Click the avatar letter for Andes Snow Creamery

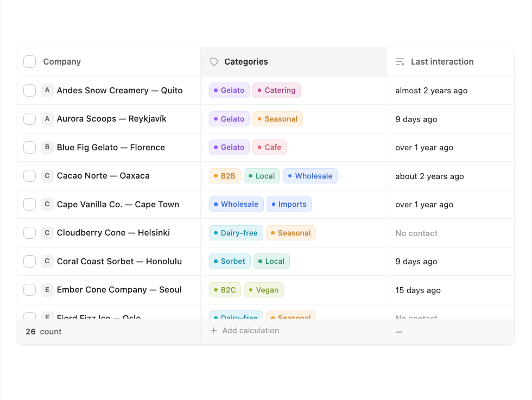pos(47,90)
